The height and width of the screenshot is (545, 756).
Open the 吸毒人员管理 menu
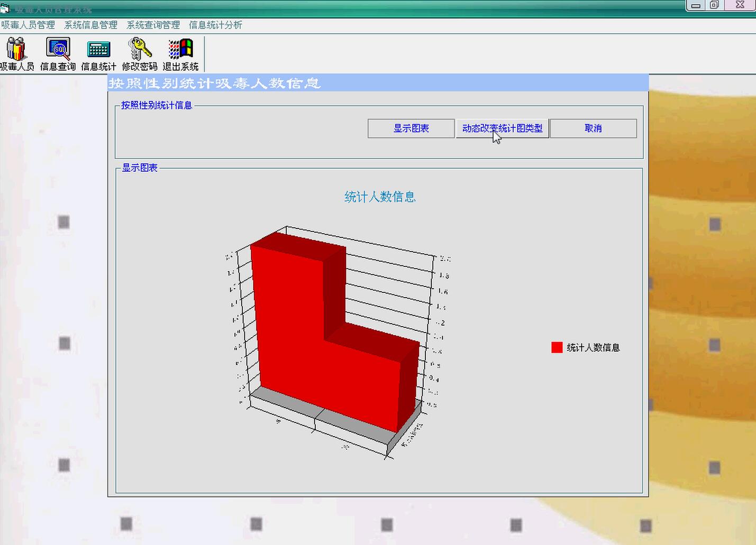(28, 25)
